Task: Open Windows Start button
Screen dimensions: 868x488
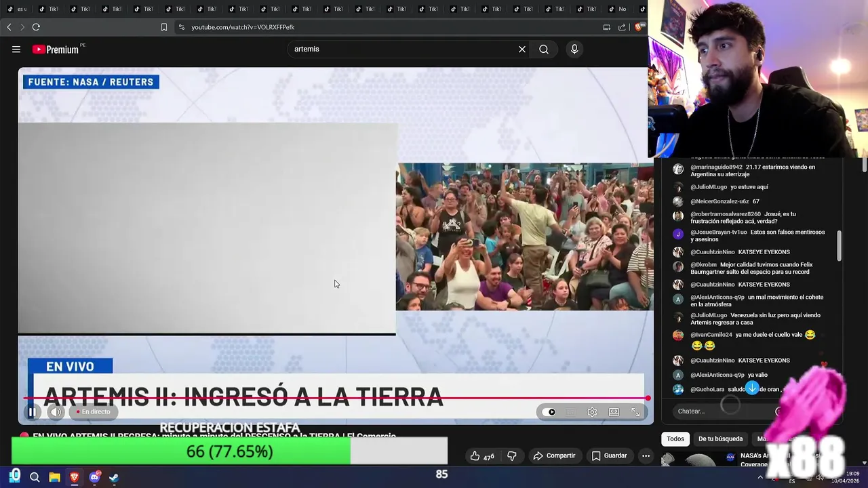Action: [x=14, y=476]
